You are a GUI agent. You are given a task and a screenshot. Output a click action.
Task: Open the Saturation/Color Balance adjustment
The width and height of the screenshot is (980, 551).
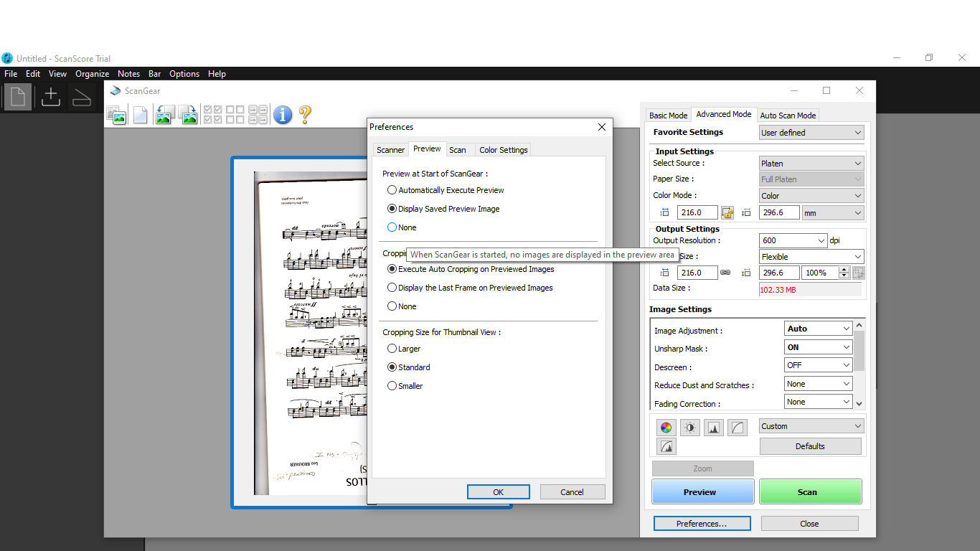[x=666, y=428]
